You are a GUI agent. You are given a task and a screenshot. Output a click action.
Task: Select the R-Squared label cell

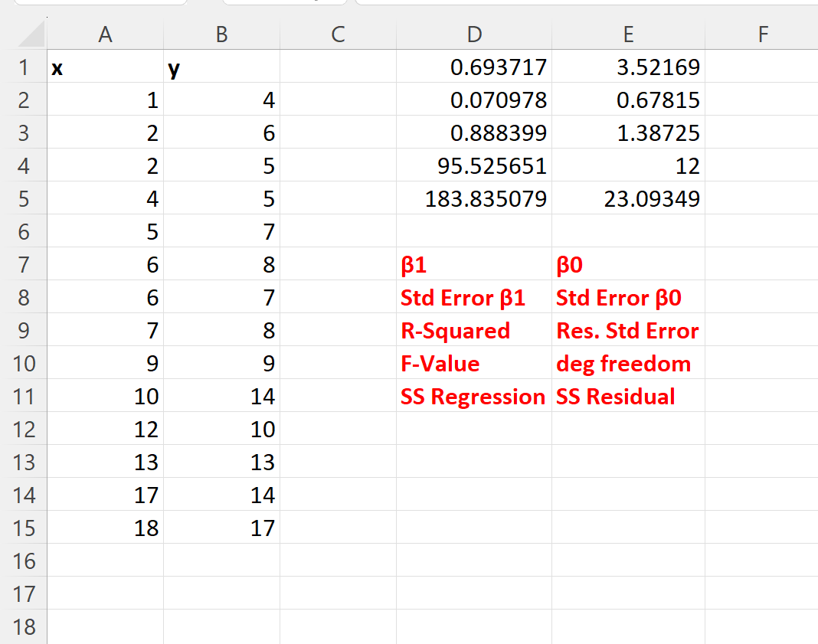[473, 330]
